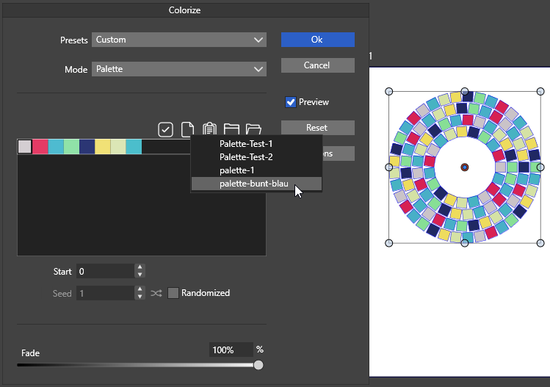Enable the Randomized checkbox
Image resolution: width=550 pixels, height=387 pixels.
pyautogui.click(x=173, y=293)
